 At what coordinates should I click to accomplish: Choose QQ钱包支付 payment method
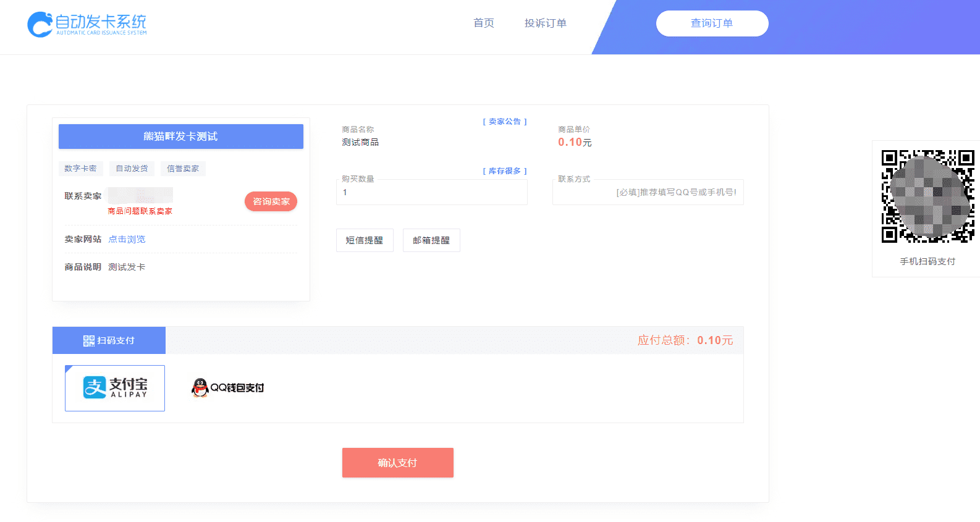point(227,388)
